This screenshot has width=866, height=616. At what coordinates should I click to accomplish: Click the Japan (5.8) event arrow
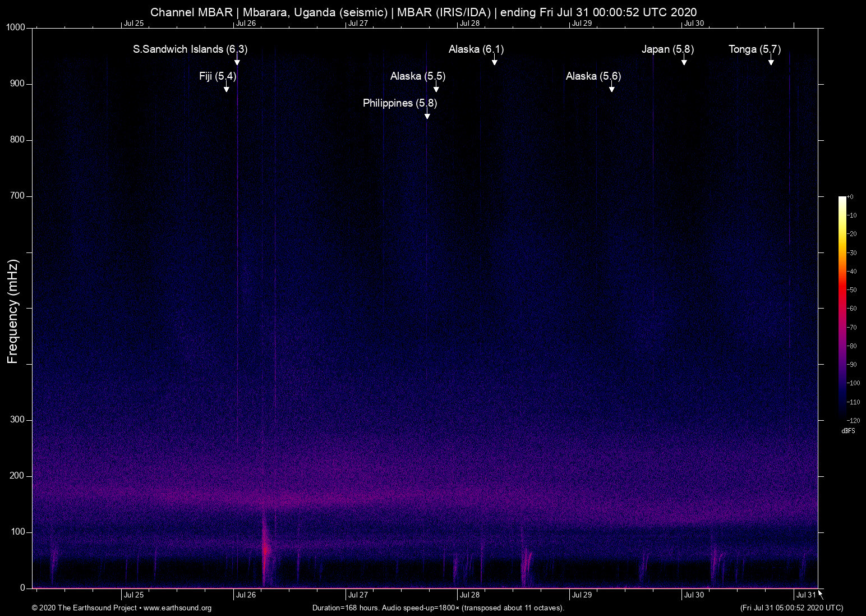(684, 60)
